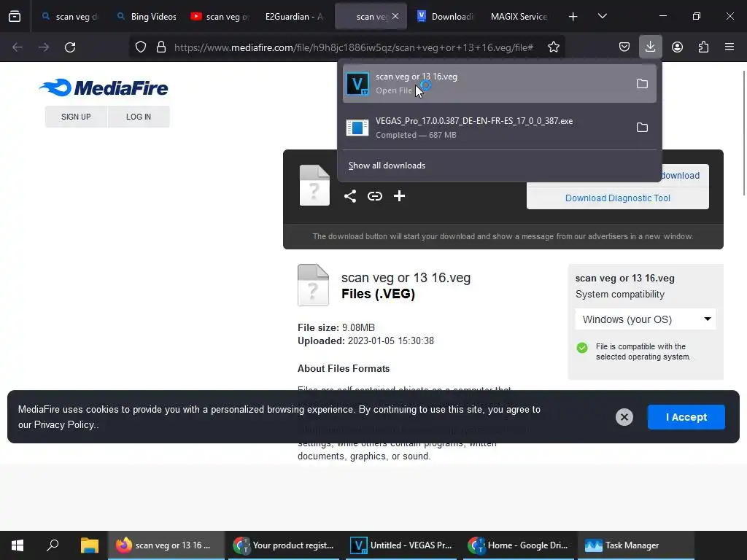Click the 'About Files Formats' heading

(344, 368)
